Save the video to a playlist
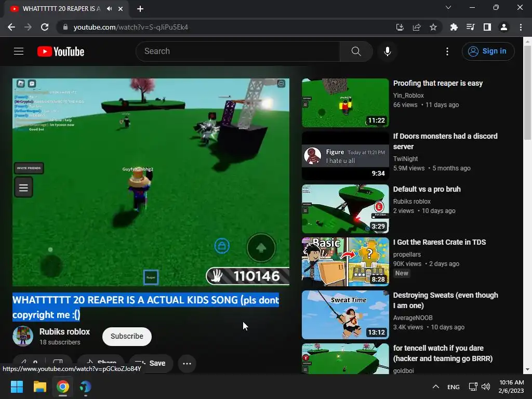The image size is (532, 399). (150, 363)
